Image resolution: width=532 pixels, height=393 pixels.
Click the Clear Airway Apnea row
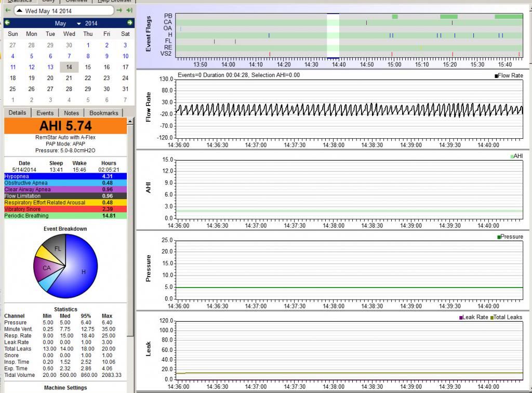point(65,189)
